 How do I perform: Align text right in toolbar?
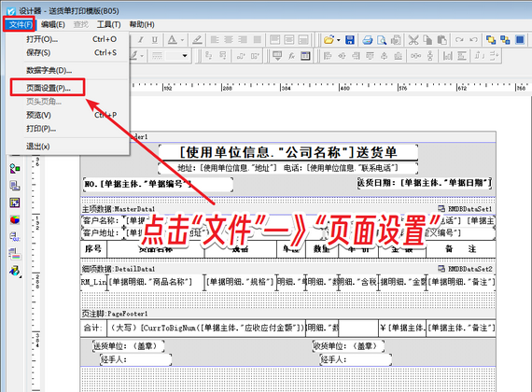pyautogui.click(x=243, y=40)
